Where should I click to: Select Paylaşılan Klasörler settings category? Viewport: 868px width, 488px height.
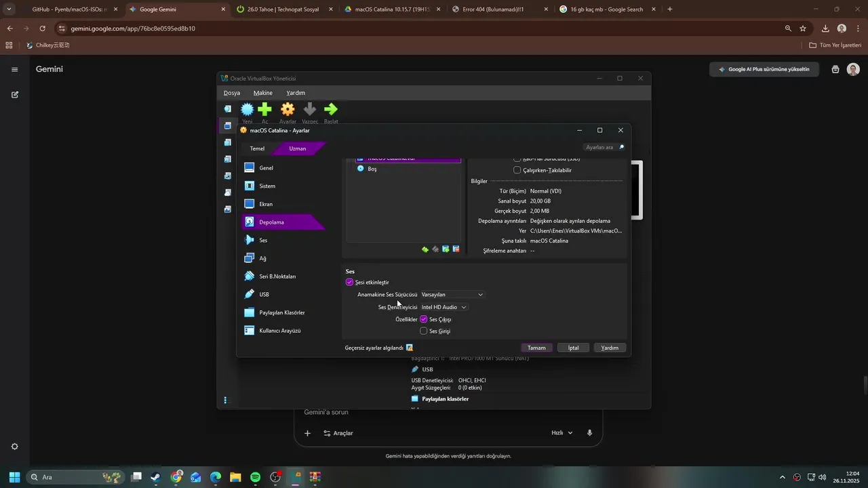point(283,312)
